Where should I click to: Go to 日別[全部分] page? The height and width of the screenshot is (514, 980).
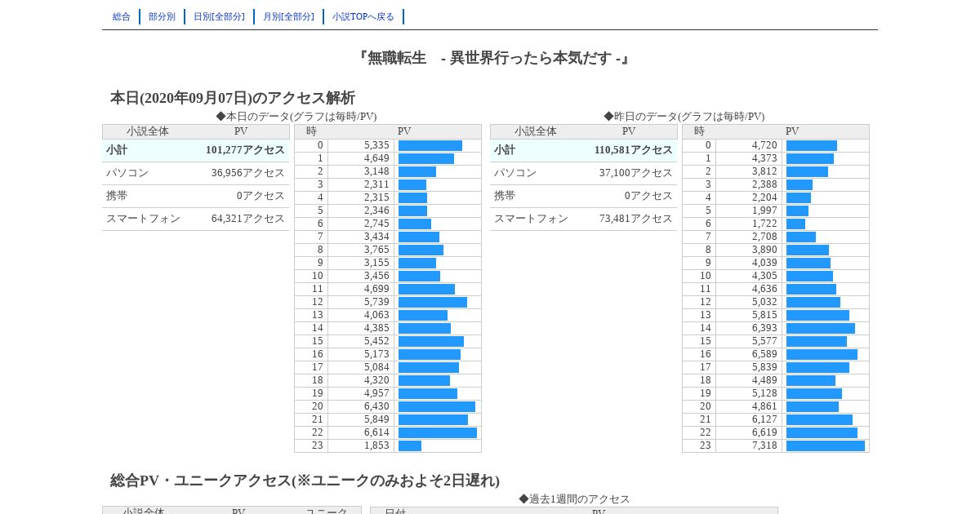[x=219, y=16]
